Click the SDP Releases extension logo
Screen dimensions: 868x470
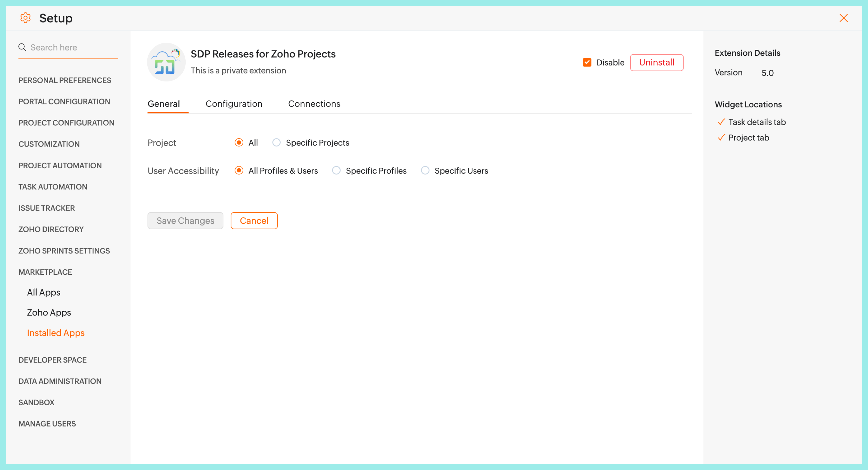click(x=166, y=62)
